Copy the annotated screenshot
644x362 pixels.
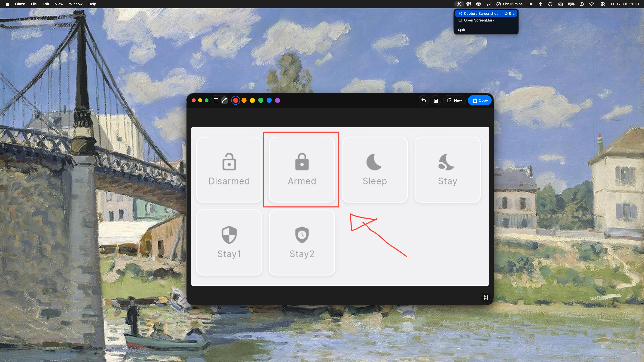[x=480, y=100]
